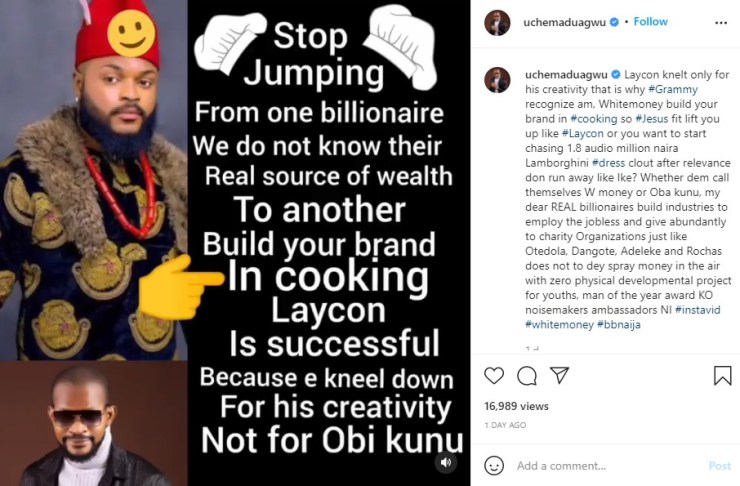Click the Add a comment field
740x486 pixels.
coord(600,465)
